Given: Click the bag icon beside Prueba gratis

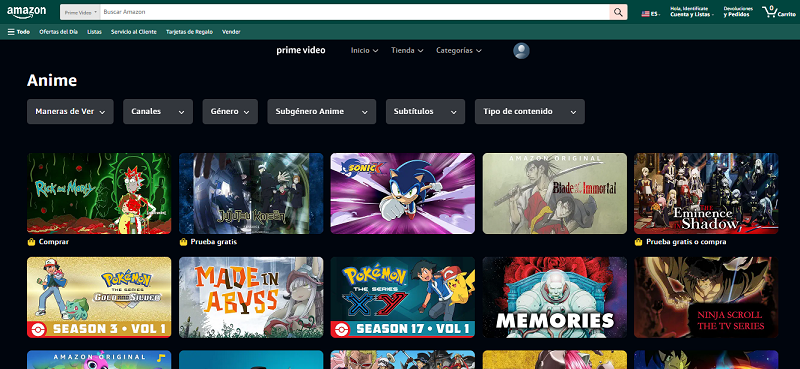Looking at the screenshot, I should click(183, 242).
